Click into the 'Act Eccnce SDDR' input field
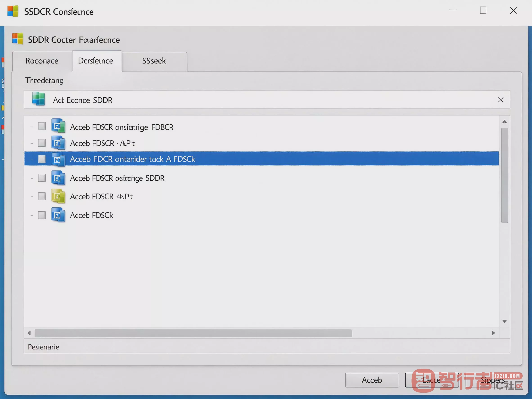 click(267, 99)
